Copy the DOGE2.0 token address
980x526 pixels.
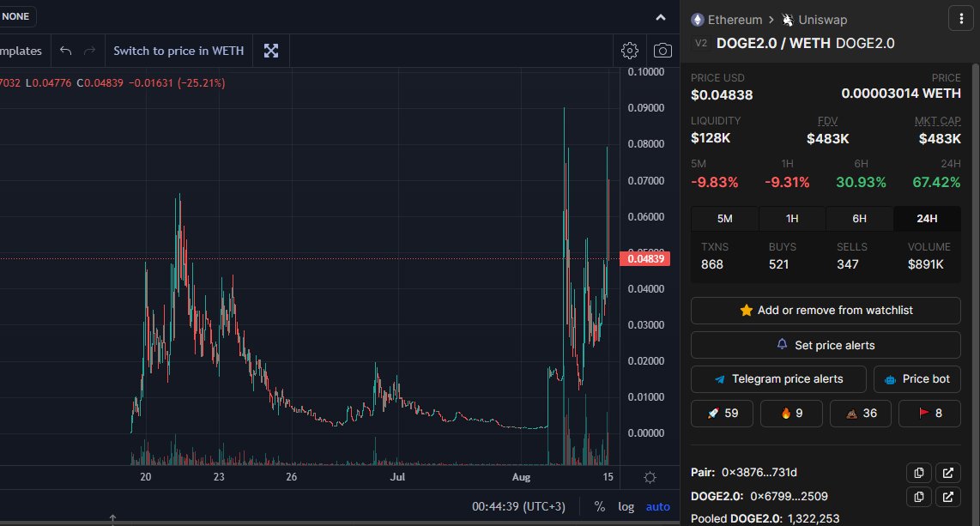pos(919,497)
